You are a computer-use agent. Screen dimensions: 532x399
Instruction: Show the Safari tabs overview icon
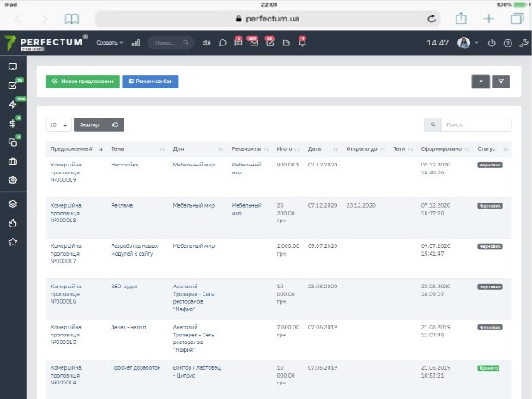coord(517,18)
